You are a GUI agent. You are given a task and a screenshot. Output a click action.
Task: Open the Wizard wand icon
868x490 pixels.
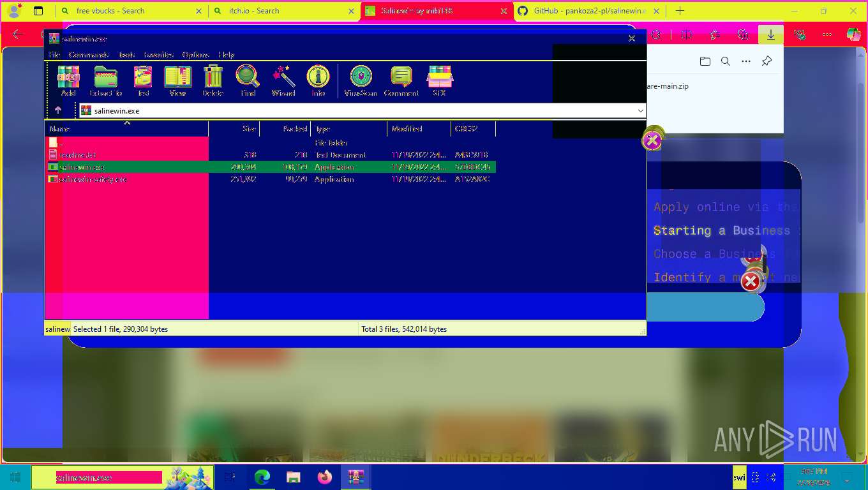283,81
